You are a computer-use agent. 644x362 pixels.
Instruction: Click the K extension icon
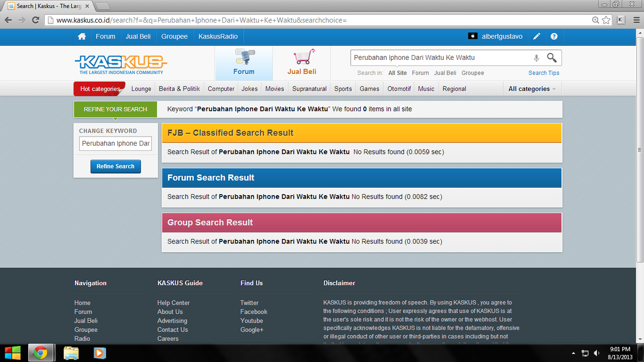[621, 20]
